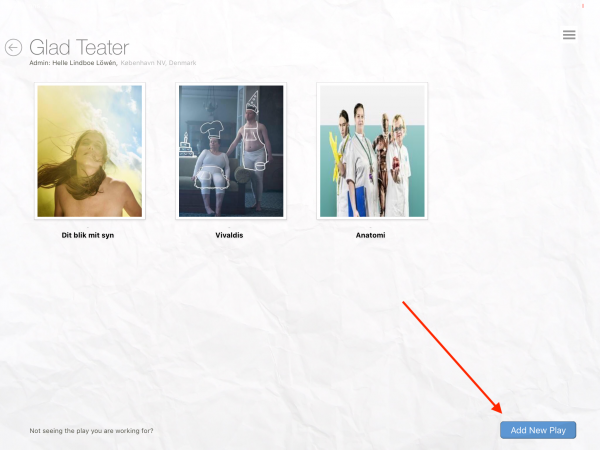The width and height of the screenshot is (600, 450).
Task: Click the "Admin:" label below the title
Action: [x=40, y=63]
